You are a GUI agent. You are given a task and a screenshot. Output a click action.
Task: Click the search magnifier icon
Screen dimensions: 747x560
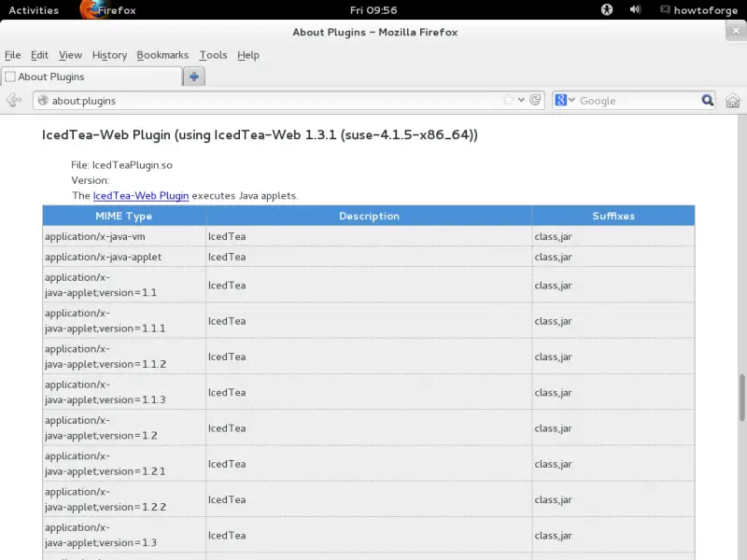click(708, 100)
